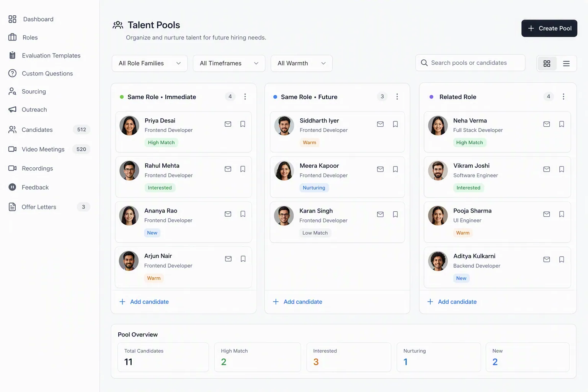Click Vikram Joshi's avatar
The height and width of the screenshot is (392, 588).
coord(438,171)
